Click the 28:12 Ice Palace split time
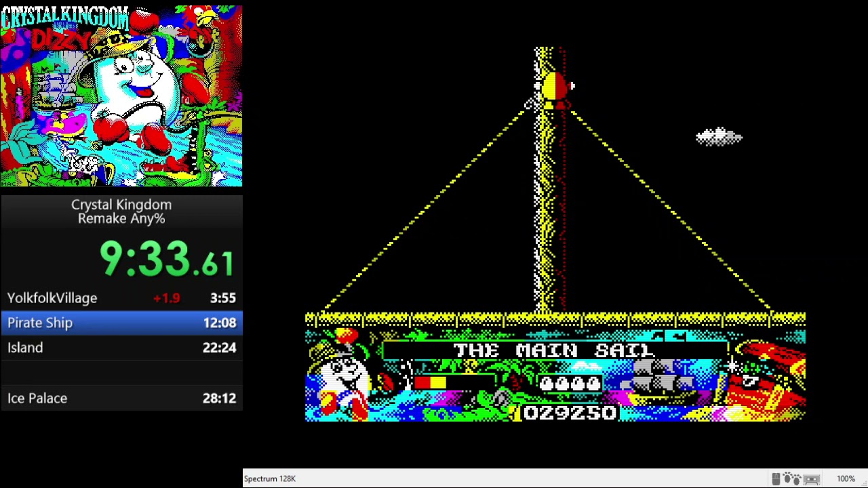 pos(219,399)
